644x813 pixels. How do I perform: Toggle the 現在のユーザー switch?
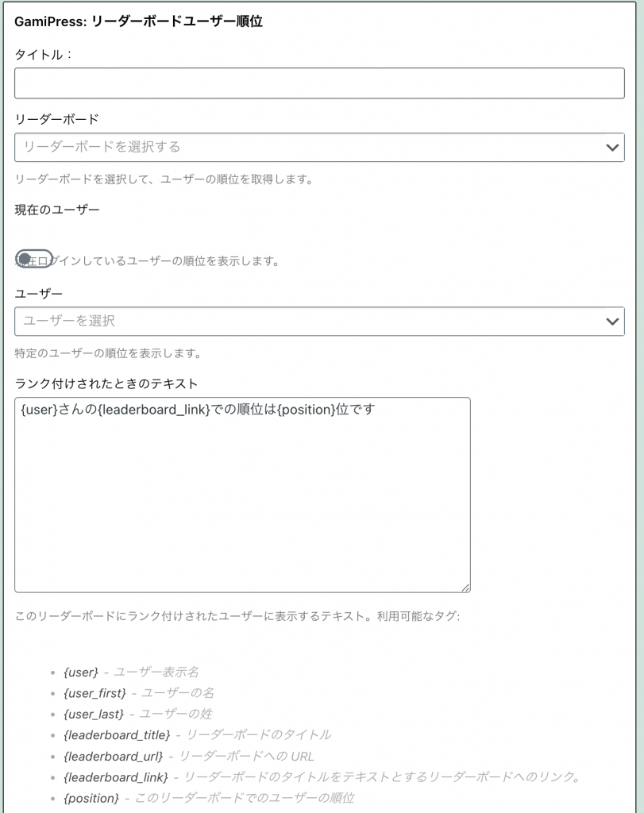(x=34, y=259)
